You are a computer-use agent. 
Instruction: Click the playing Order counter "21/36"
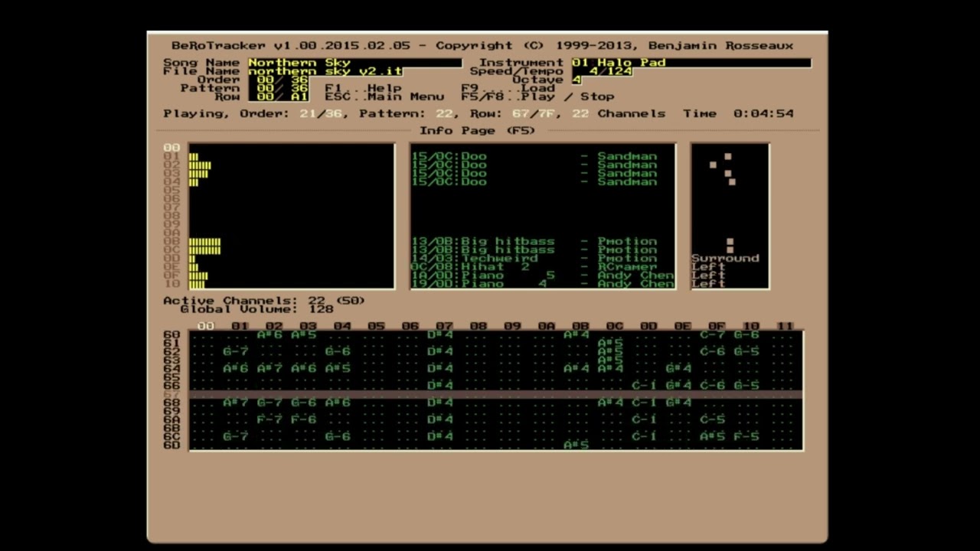(x=321, y=113)
